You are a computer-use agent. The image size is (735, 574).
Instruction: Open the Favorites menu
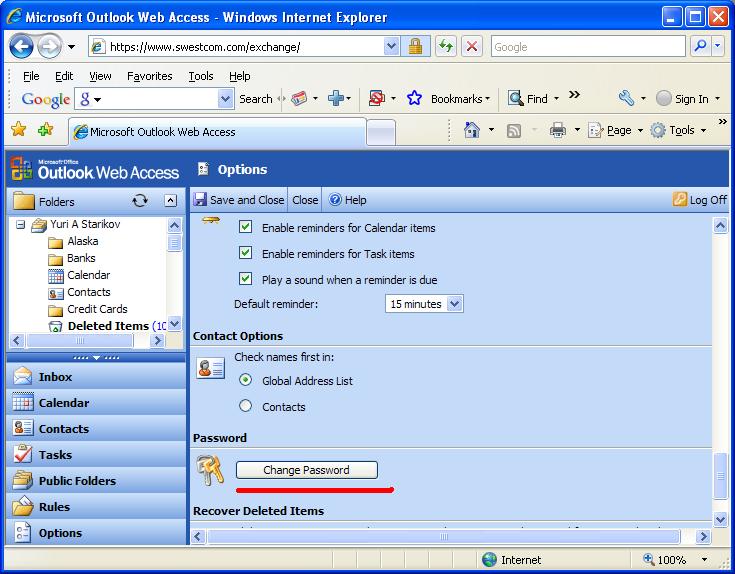pos(150,76)
